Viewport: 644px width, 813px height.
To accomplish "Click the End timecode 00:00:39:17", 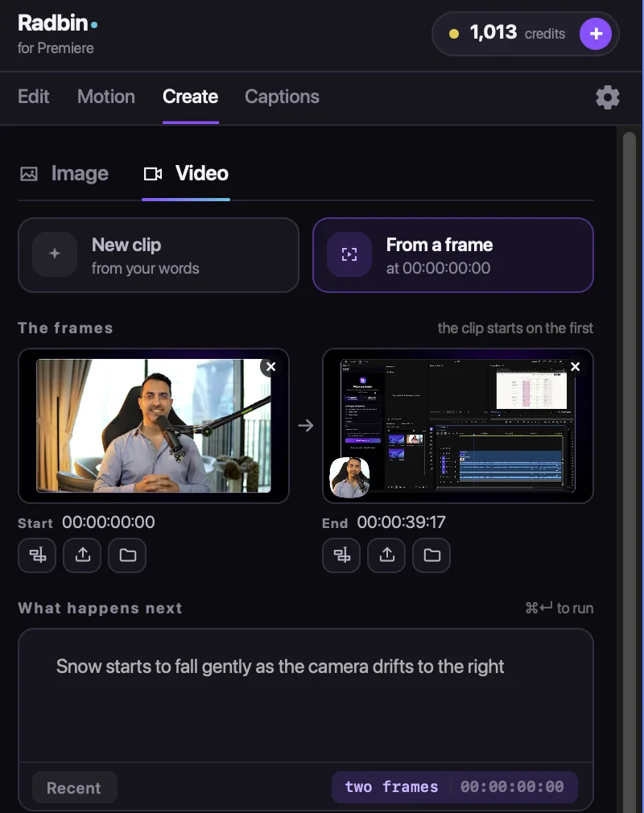I will pyautogui.click(x=402, y=522).
